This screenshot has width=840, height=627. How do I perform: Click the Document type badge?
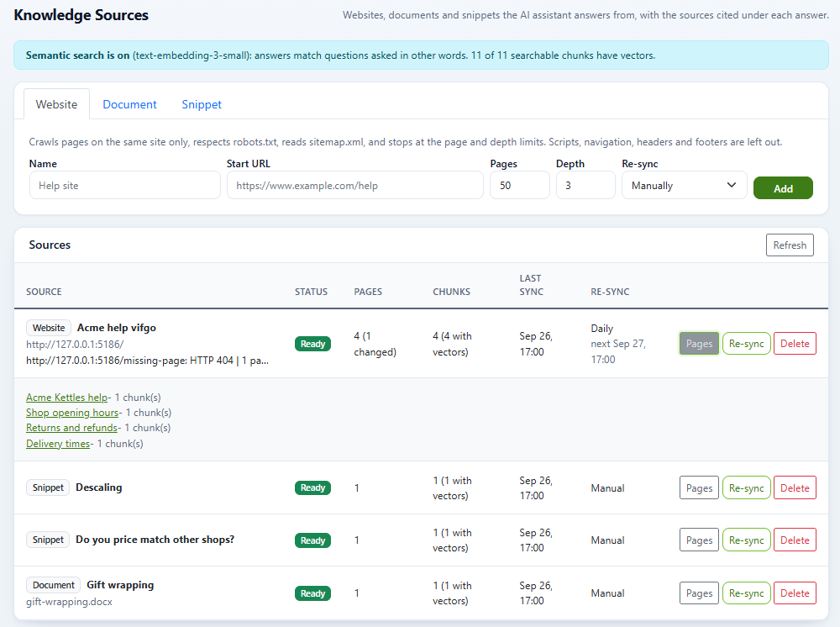(54, 585)
